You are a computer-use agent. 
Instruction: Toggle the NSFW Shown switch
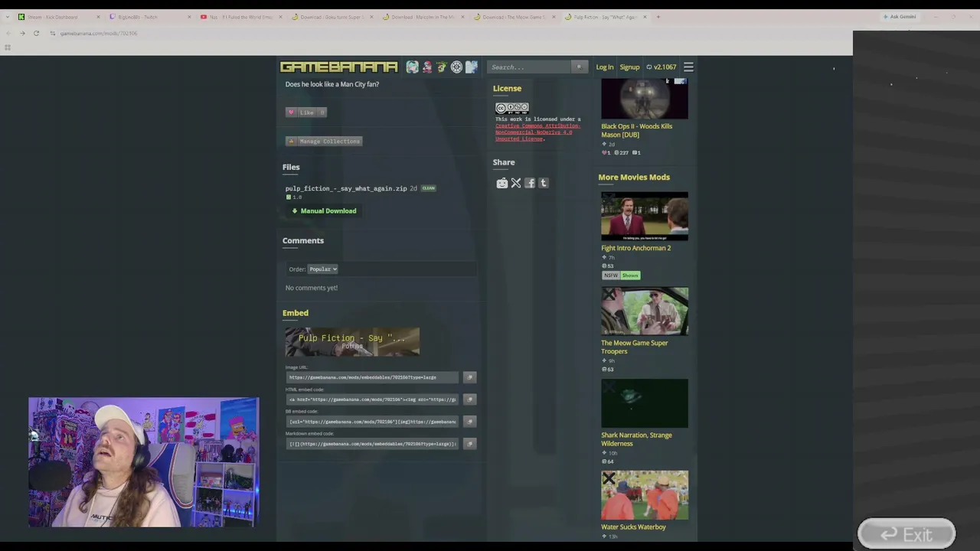point(621,275)
